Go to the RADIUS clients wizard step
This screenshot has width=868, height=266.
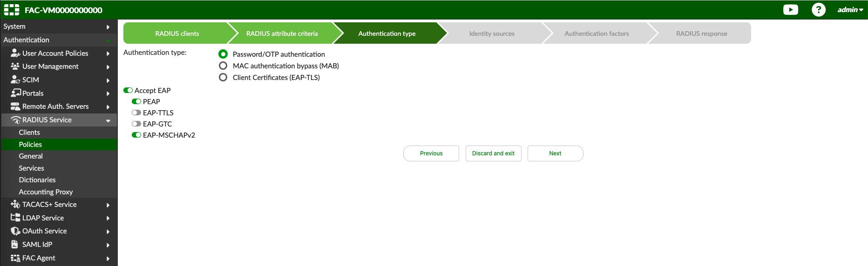[x=177, y=33]
